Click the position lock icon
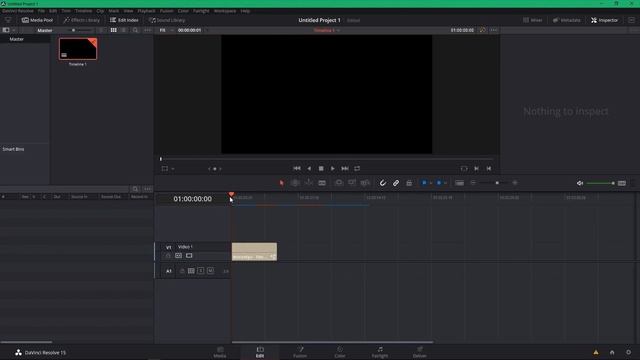 click(x=409, y=183)
